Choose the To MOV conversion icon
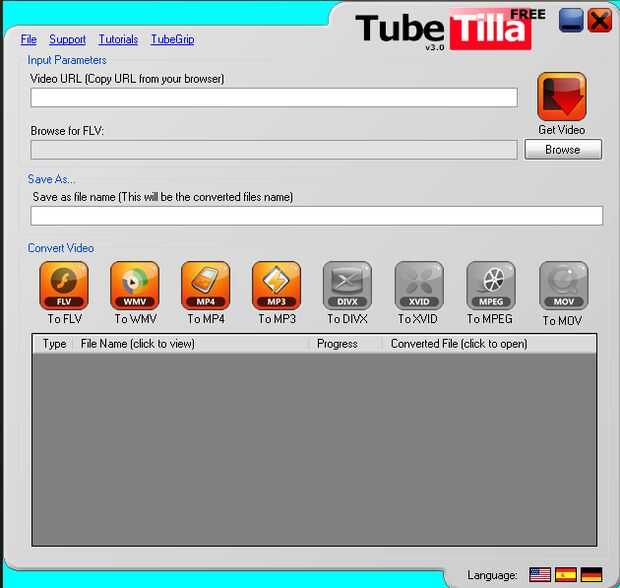Screen dimensions: 620x588 (x=563, y=285)
